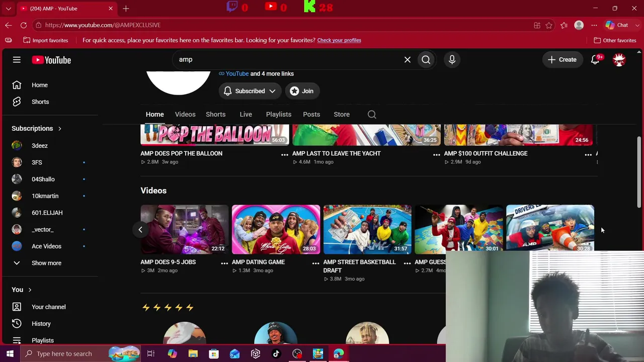This screenshot has width=644, height=362.
Task: Open the YouTube and 4 more links
Action: [256, 74]
